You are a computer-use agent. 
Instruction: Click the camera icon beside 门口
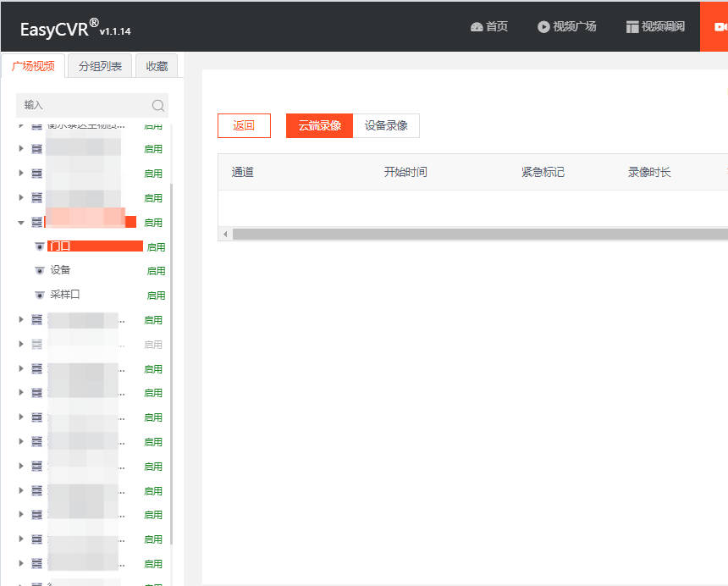coord(40,246)
